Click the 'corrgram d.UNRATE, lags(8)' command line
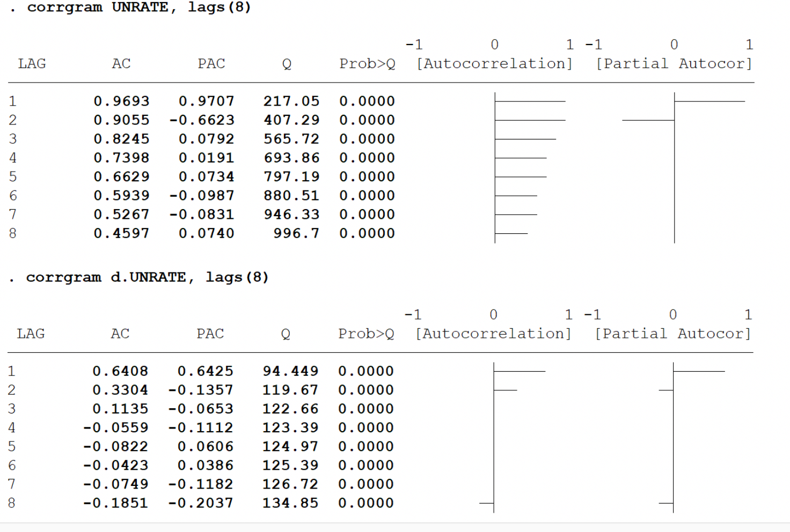790x532 pixels. [x=147, y=277]
